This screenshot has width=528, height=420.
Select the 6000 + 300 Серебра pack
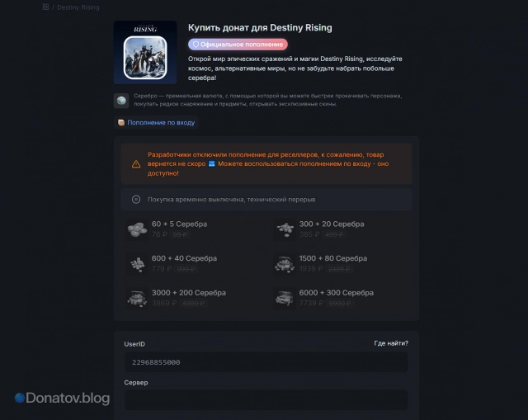342,298
